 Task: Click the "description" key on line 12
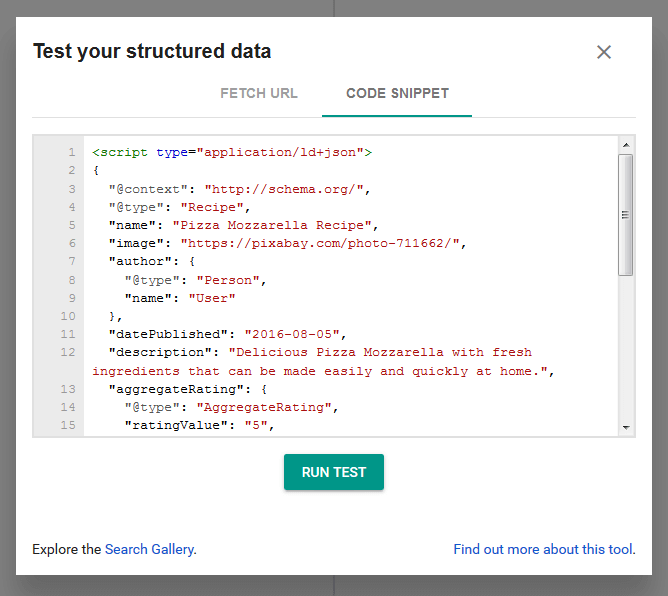tap(160, 353)
